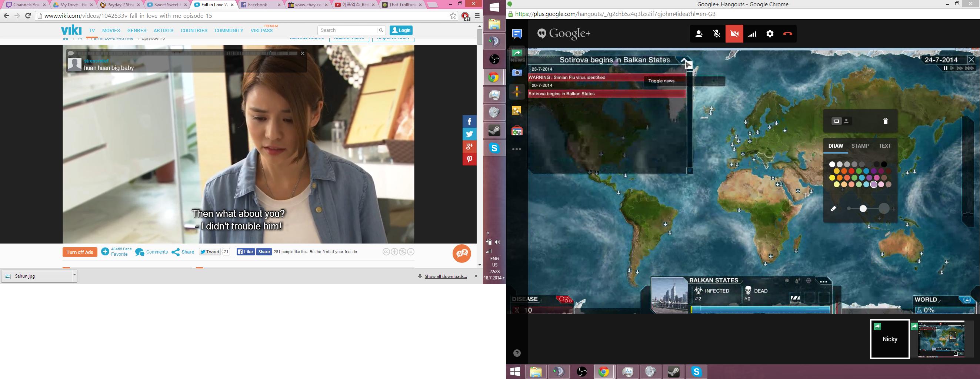The width and height of the screenshot is (980, 379).
Task: Open the GENRES menu on Viki
Action: pyautogui.click(x=137, y=30)
